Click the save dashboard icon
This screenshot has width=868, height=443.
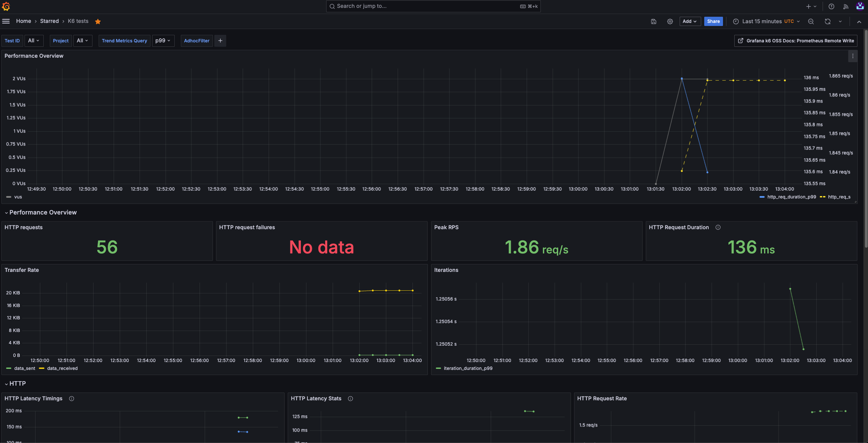tap(653, 22)
